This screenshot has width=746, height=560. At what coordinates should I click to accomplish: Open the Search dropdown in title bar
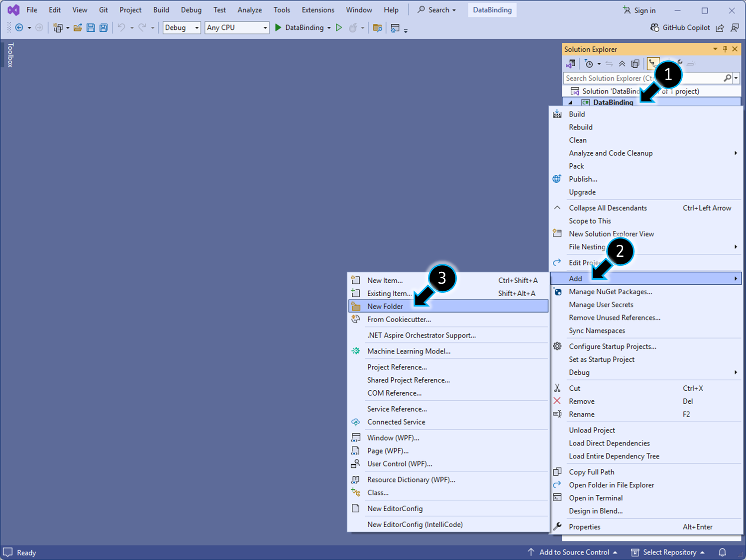coord(436,10)
